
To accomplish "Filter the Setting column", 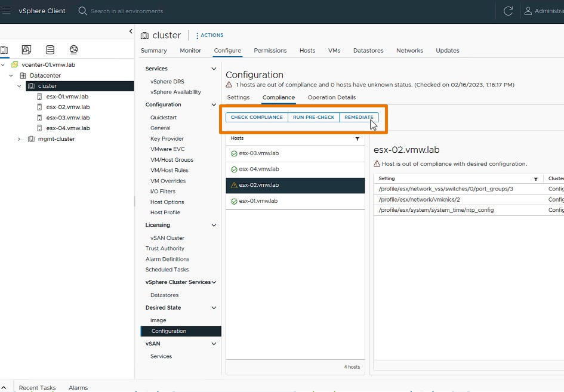I will (x=536, y=178).
